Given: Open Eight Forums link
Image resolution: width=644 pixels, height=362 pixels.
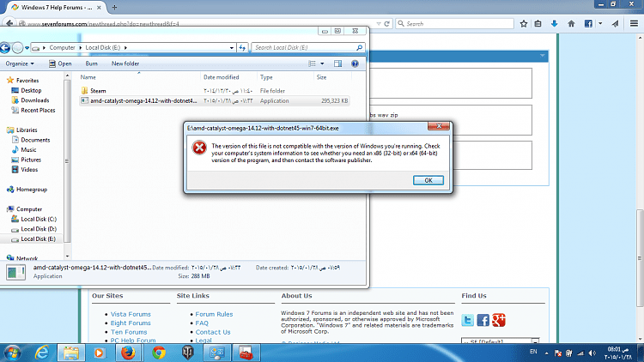Looking at the screenshot, I should pyautogui.click(x=131, y=323).
